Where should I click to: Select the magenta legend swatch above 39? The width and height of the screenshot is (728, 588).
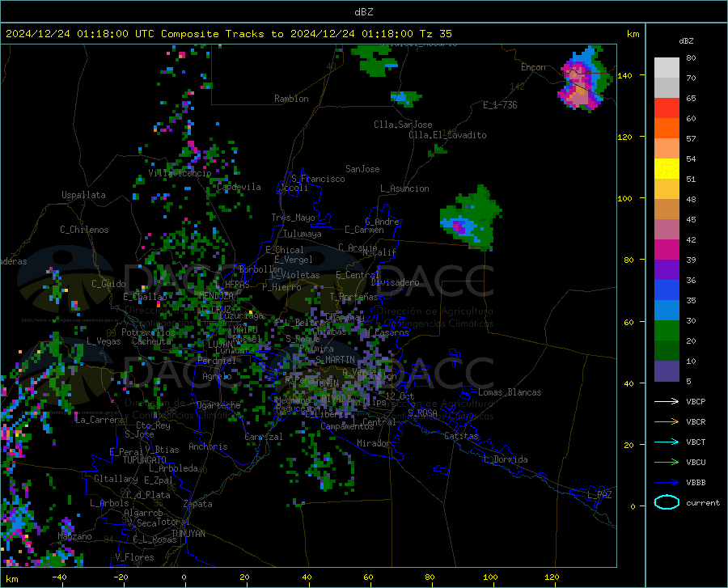click(667, 249)
